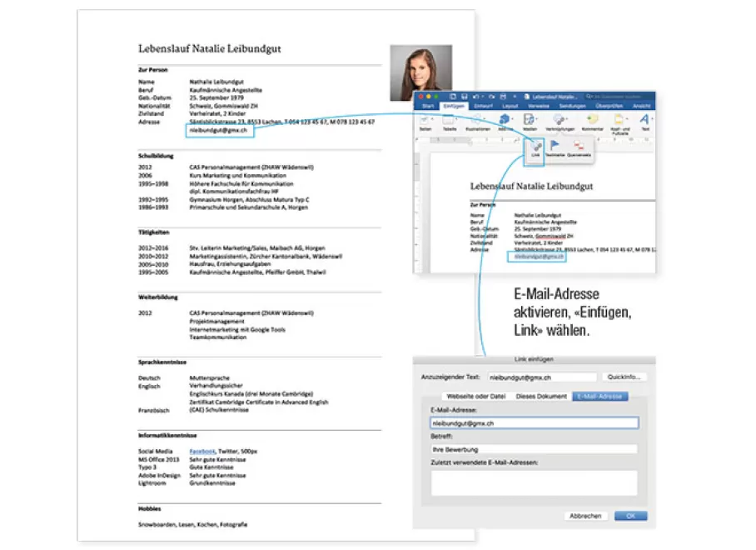Click the Anzuzeigender Text field
Screen dimensions: 756x550
click(x=542, y=377)
